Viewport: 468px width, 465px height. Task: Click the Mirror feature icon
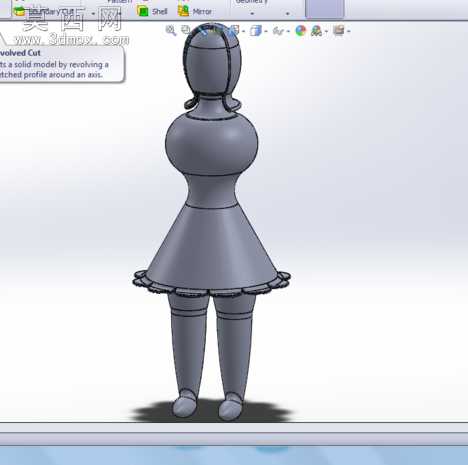point(183,11)
